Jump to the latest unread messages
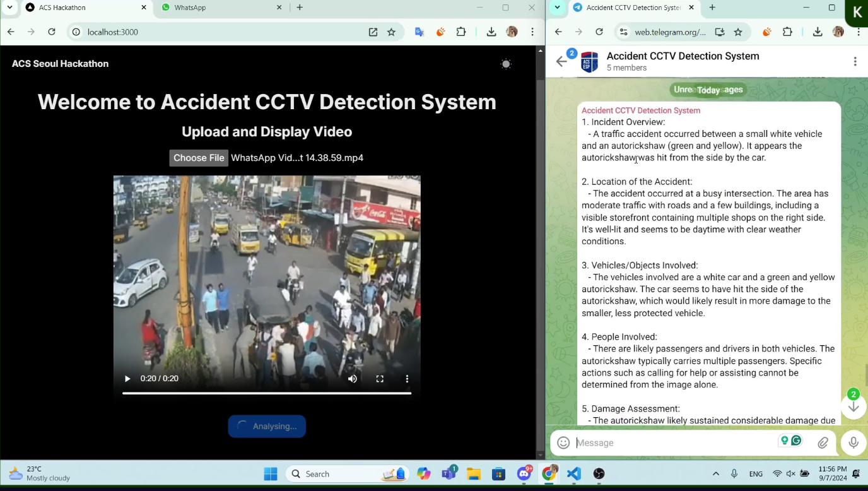 (853, 406)
